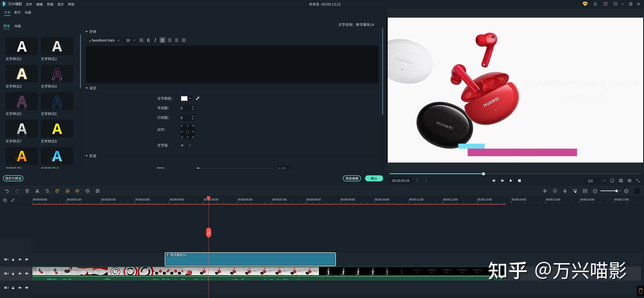Collapse the 形变 section
The height and width of the screenshot is (298, 644).
click(x=87, y=156)
